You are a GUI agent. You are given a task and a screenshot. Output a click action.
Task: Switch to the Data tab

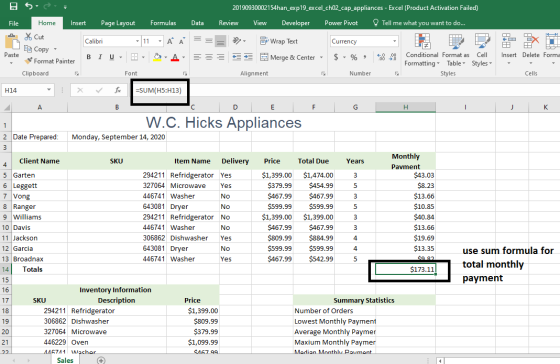(x=198, y=23)
